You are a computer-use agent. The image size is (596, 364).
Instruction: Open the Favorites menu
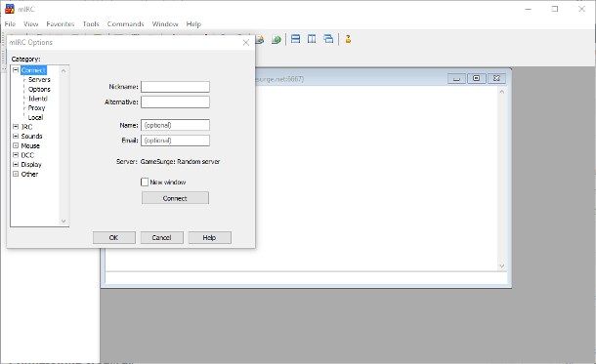[61, 24]
